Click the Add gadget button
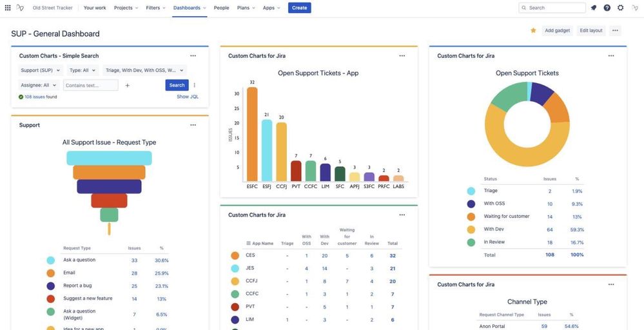Image resolution: width=644 pixels, height=330 pixels. coord(558,30)
